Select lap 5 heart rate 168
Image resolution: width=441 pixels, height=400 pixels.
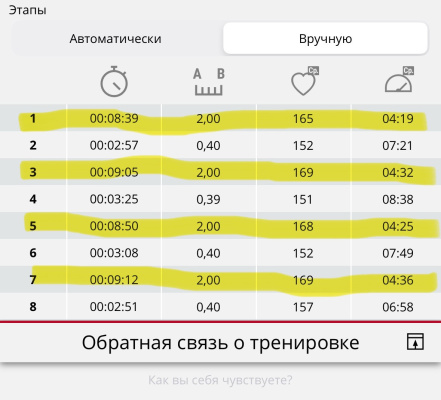303,226
